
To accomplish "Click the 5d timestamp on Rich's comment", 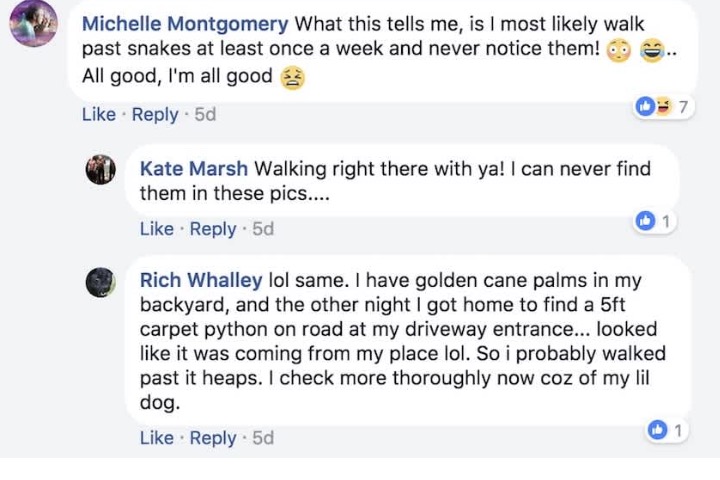I will [263, 438].
